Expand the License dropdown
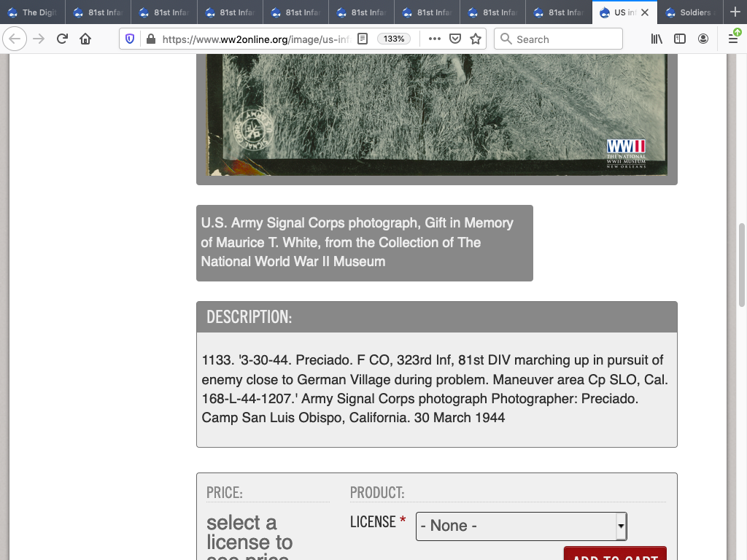This screenshot has height=560, width=747. [521, 526]
